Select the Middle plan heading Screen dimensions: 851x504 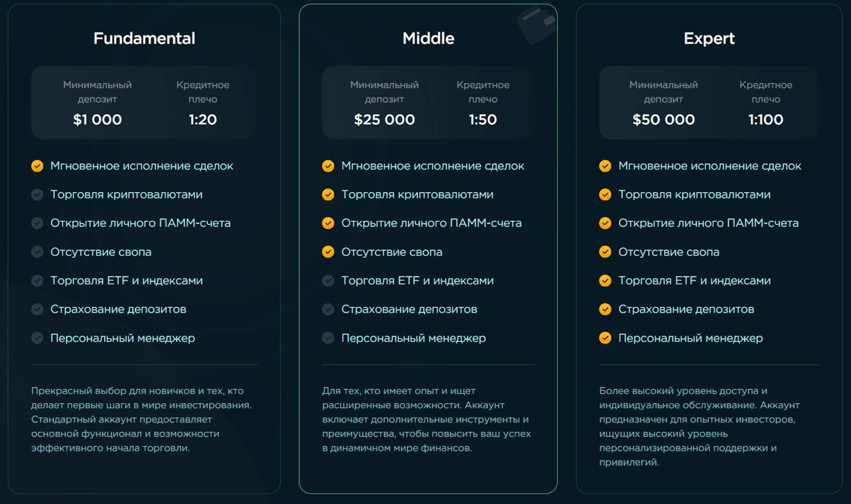pos(428,38)
